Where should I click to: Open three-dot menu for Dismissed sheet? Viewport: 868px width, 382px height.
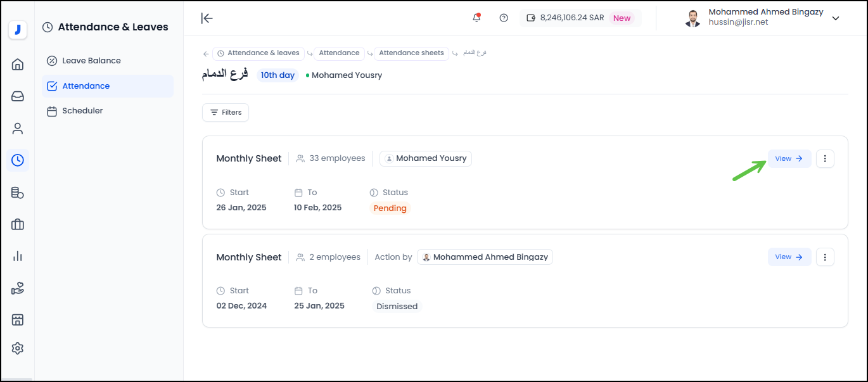click(x=825, y=257)
